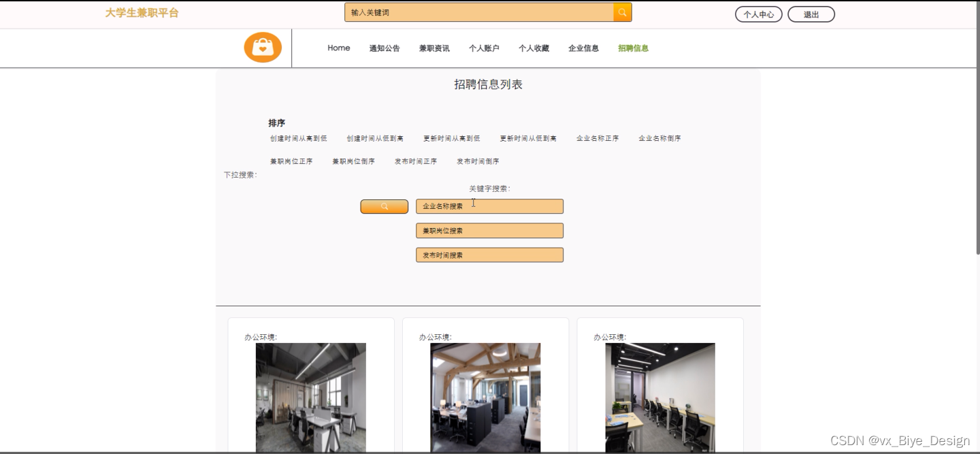Click the orange shopping bag logo

pyautogui.click(x=263, y=48)
